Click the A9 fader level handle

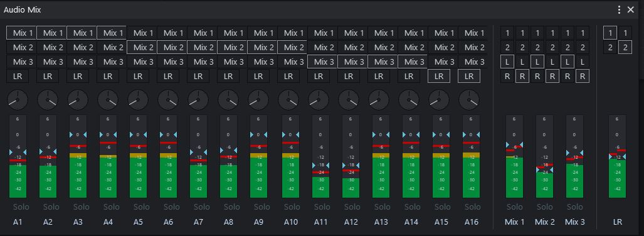click(258, 134)
